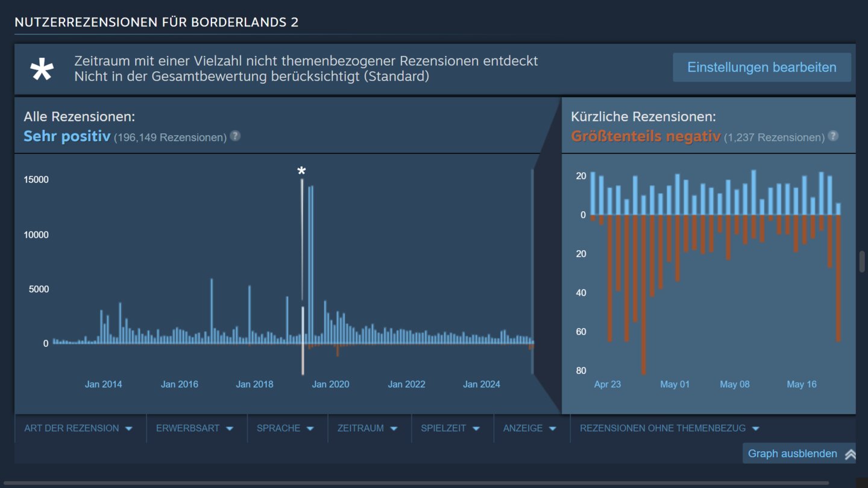Click the help icon beside Kürzliche Rezensionen count
The width and height of the screenshot is (868, 488).
[x=833, y=136]
